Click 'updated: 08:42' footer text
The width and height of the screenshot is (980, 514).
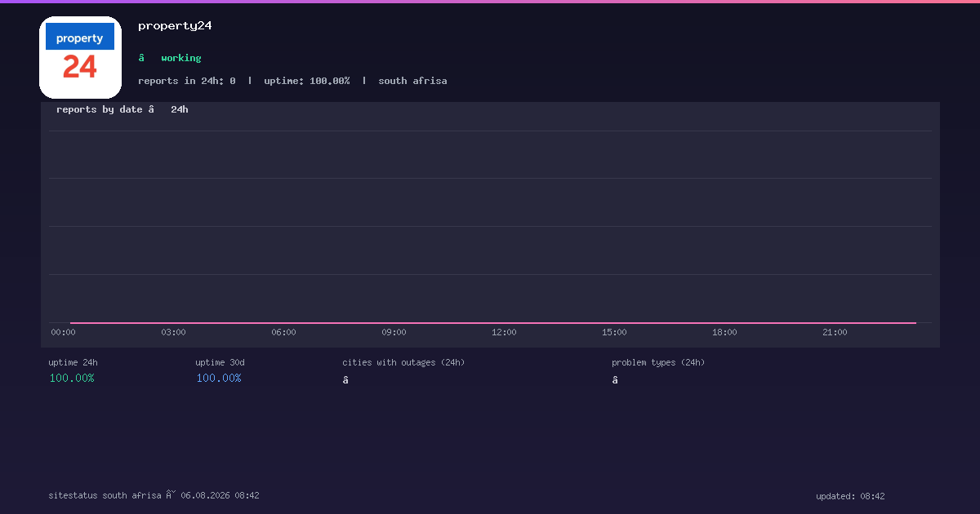tap(850, 496)
